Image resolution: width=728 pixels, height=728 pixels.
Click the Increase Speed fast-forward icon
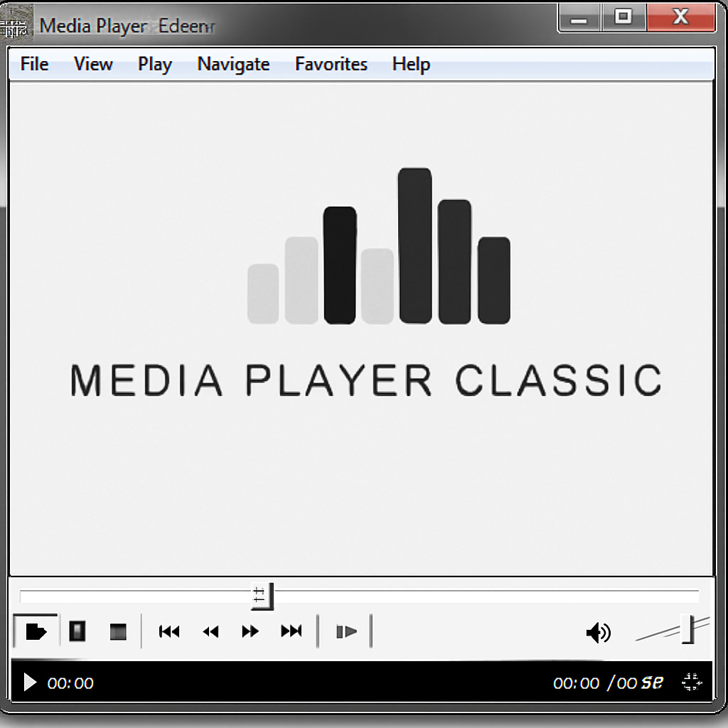click(x=250, y=631)
